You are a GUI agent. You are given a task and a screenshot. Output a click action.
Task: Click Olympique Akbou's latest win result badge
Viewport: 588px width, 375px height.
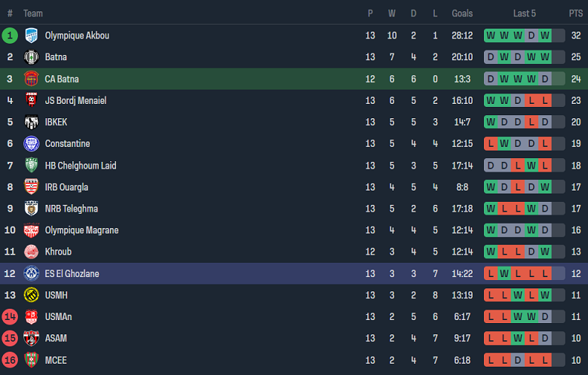[545, 35]
